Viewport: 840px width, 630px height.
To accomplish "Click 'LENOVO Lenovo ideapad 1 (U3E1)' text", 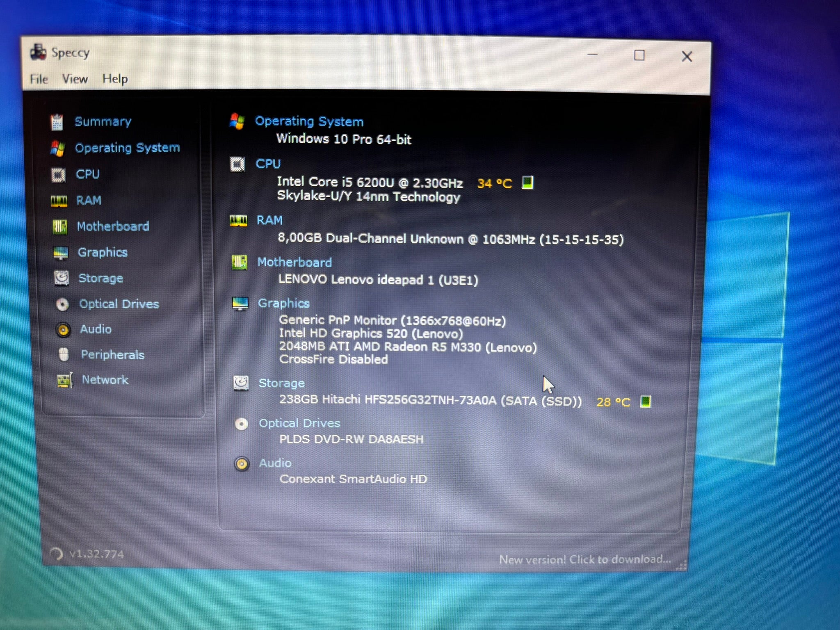I will click(378, 280).
